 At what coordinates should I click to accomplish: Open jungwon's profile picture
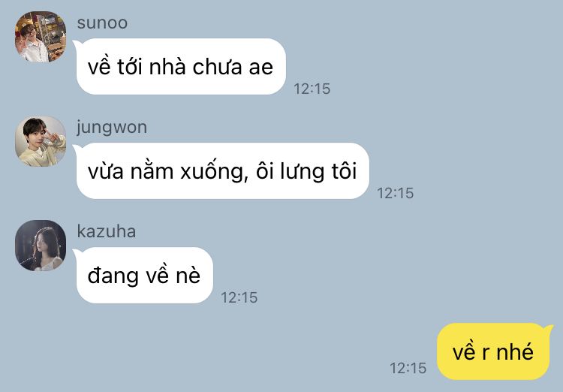point(41,141)
